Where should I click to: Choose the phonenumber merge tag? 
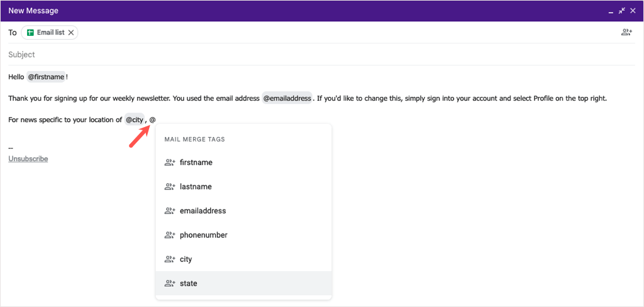tap(203, 235)
